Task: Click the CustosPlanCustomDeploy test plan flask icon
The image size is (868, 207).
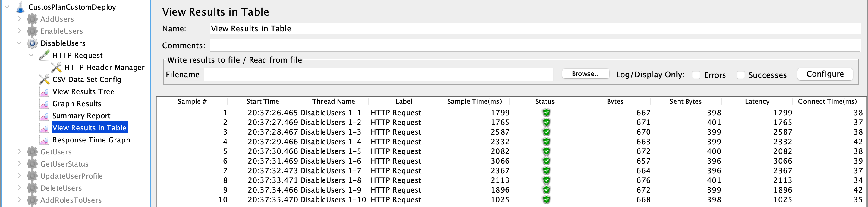Action: tap(20, 7)
